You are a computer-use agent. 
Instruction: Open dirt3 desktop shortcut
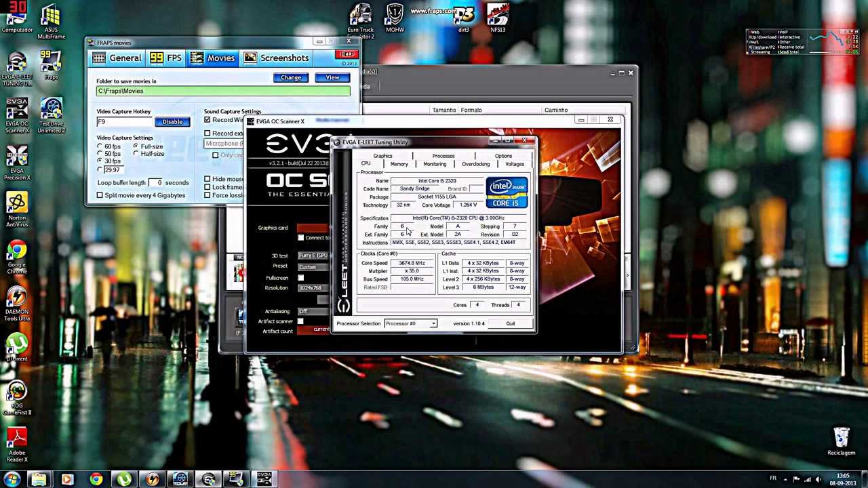click(464, 19)
